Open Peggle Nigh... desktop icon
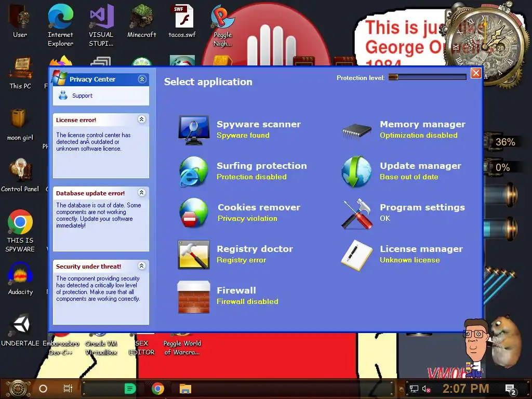The height and width of the screenshot is (399, 532). pos(222,25)
